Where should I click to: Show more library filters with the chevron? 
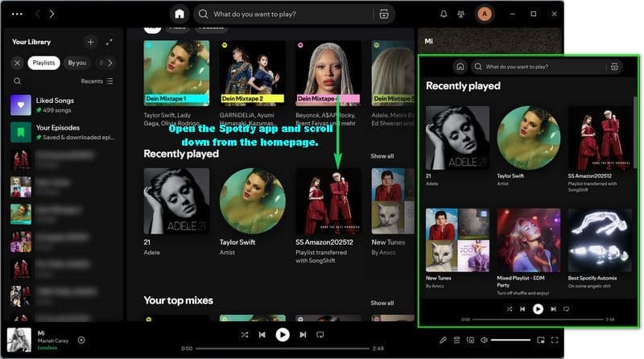110,63
